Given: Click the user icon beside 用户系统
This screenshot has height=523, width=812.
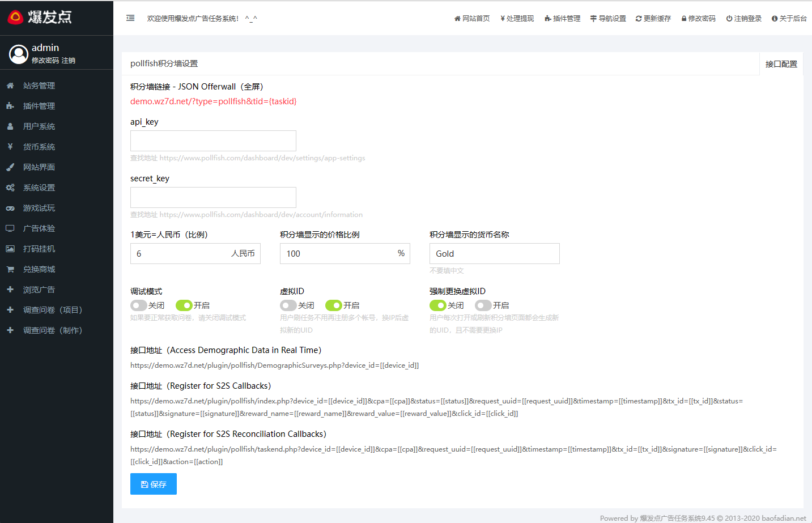Looking at the screenshot, I should [10, 126].
